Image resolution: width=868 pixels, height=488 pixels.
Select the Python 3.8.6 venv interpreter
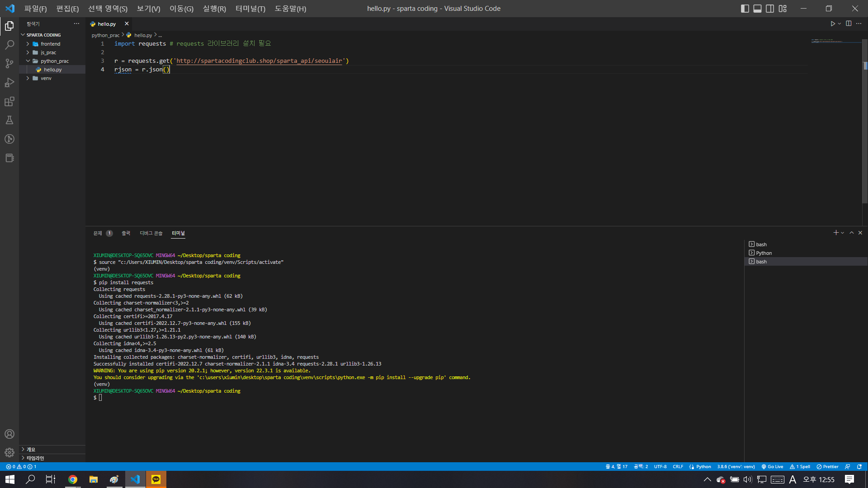coord(736,467)
